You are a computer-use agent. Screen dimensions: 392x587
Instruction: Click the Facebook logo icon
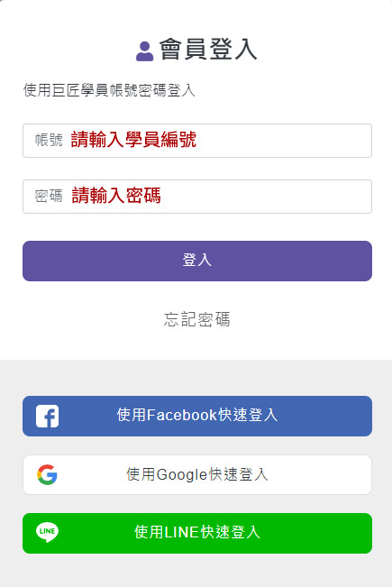[x=48, y=416]
